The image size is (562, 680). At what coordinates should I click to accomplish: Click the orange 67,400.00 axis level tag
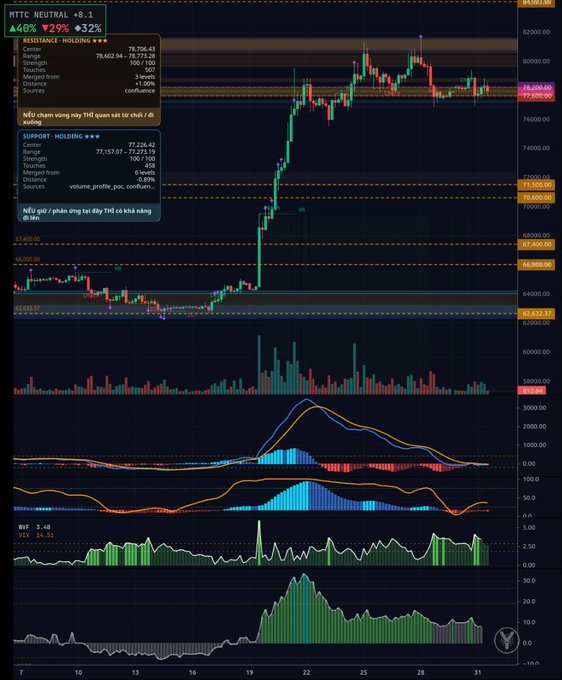tap(536, 245)
